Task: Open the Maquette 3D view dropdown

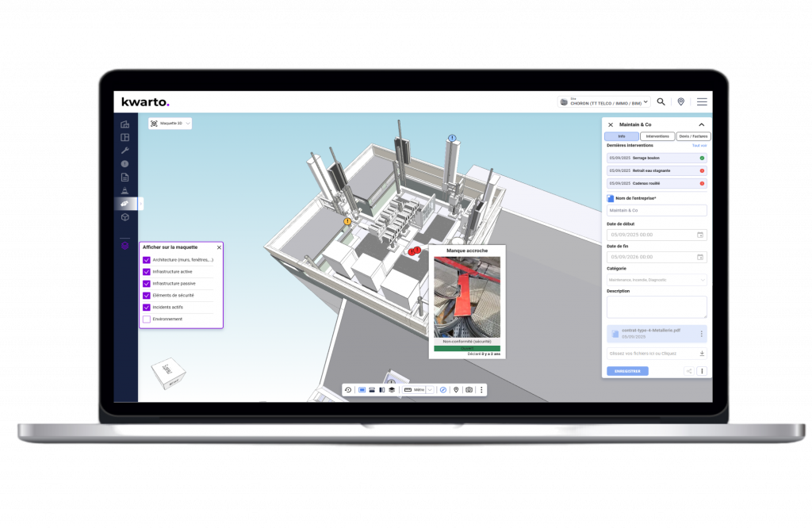Action: tap(170, 124)
